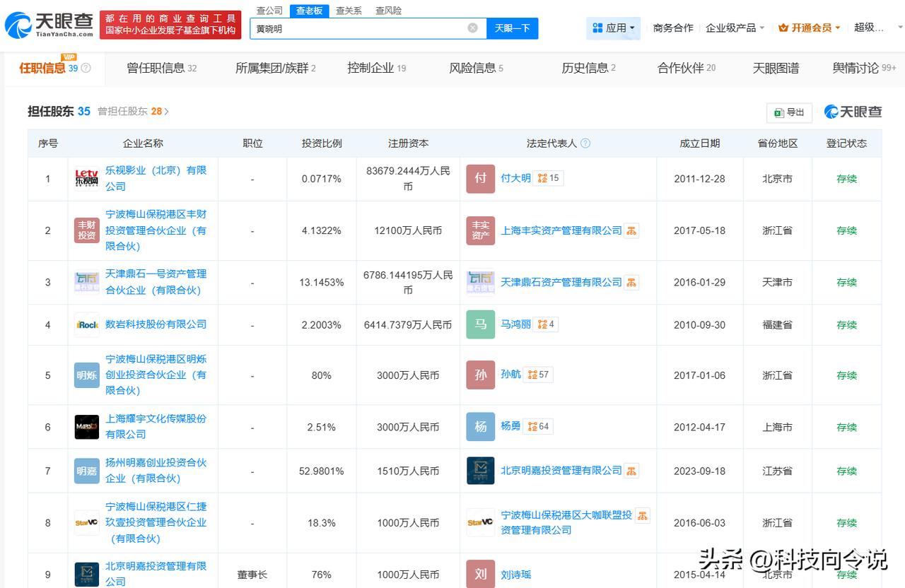The height and width of the screenshot is (588, 905).
Task: Switch to the 查关系 search tab
Action: pos(349,11)
